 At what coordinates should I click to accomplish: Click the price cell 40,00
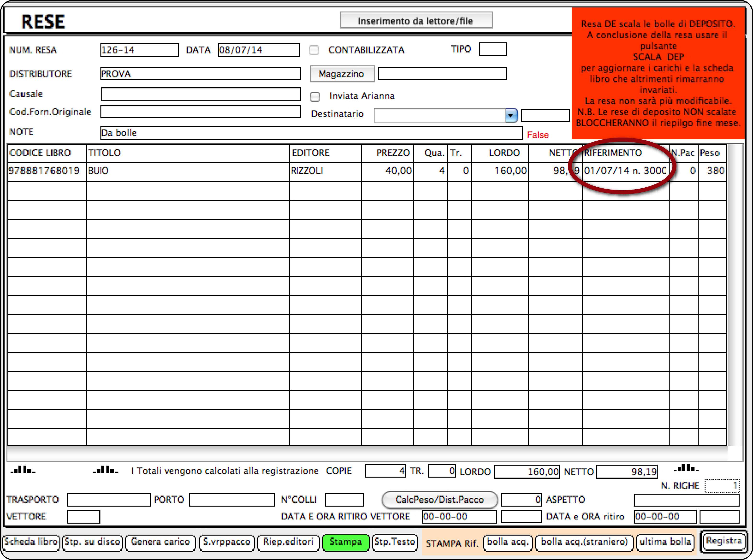(387, 172)
